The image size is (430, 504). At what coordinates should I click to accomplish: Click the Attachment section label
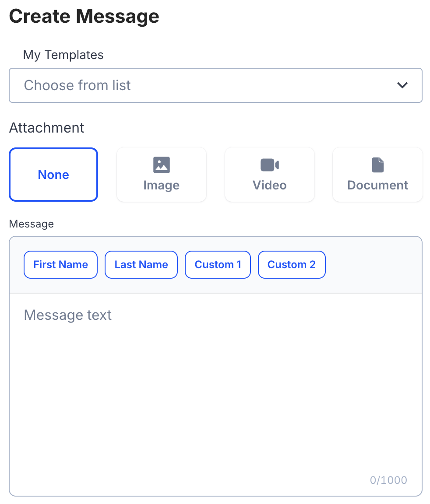(x=46, y=128)
